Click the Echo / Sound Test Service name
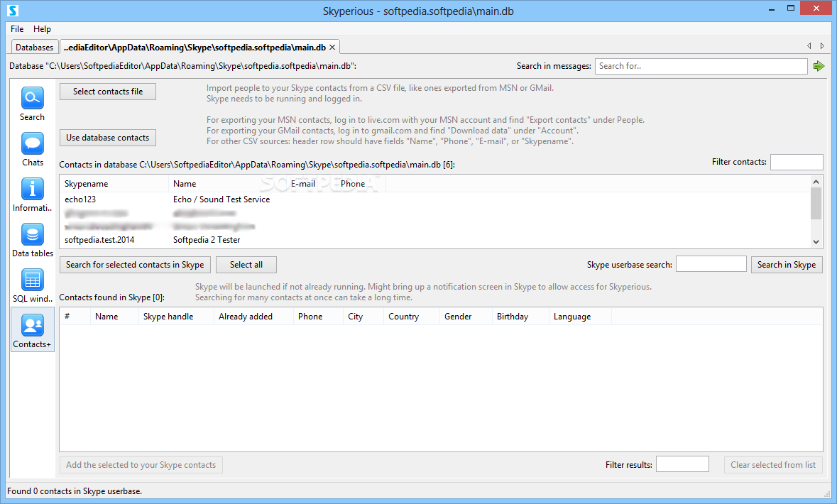Image resolution: width=837 pixels, height=504 pixels. pyautogui.click(x=221, y=199)
